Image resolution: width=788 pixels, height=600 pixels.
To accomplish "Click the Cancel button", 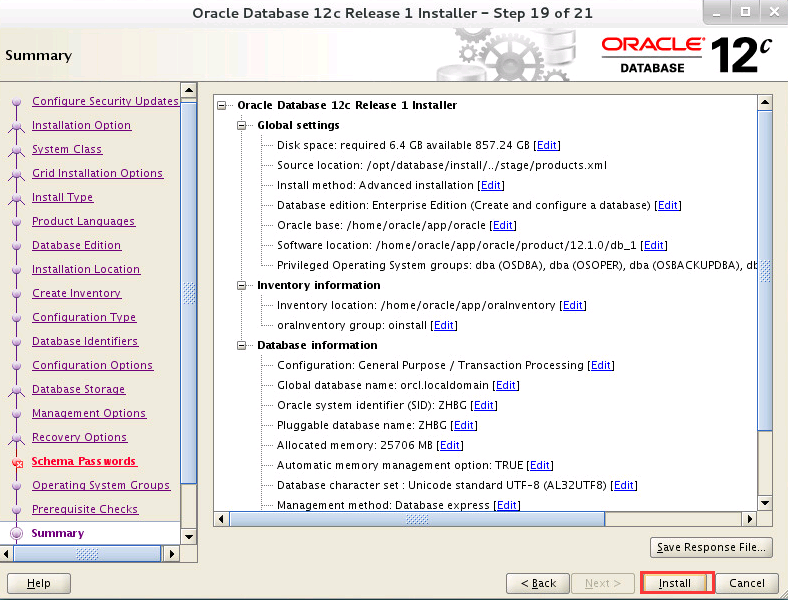I will [747, 583].
